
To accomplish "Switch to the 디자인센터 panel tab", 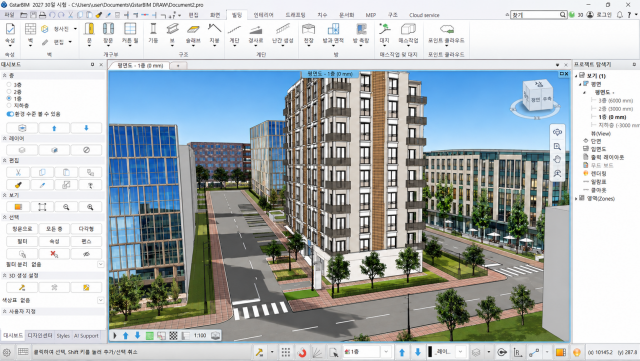I will [40, 336].
